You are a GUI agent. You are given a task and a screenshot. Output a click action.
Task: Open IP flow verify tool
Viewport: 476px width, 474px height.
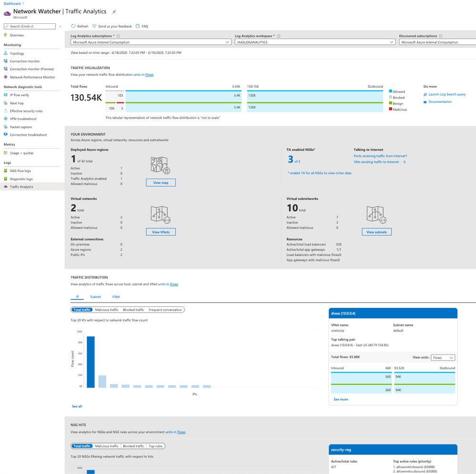click(x=19, y=95)
